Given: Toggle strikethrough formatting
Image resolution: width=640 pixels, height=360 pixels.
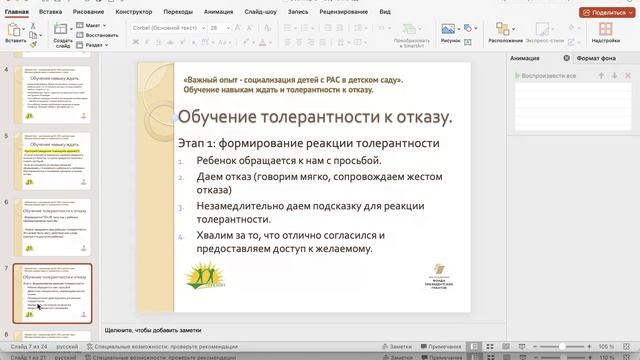Looking at the screenshot, I should coord(171,42).
